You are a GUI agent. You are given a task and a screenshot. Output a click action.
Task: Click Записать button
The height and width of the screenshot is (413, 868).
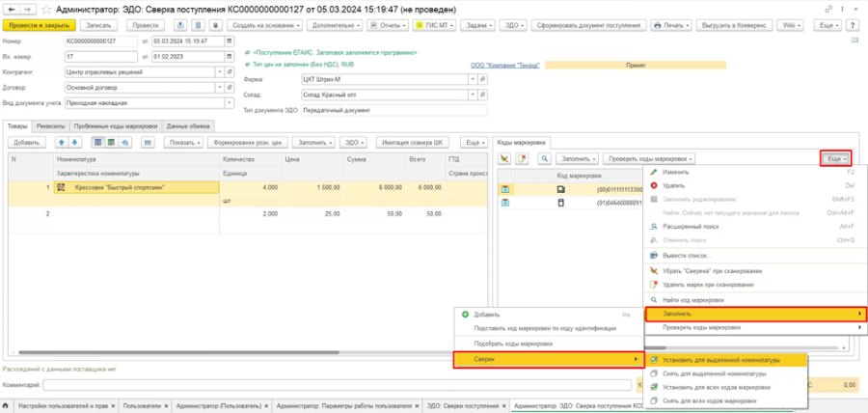tap(99, 25)
